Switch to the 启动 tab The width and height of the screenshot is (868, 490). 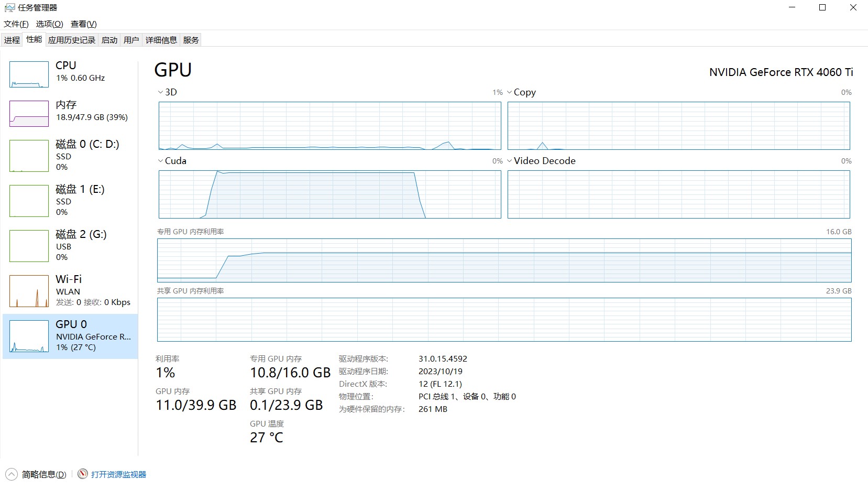pos(109,40)
